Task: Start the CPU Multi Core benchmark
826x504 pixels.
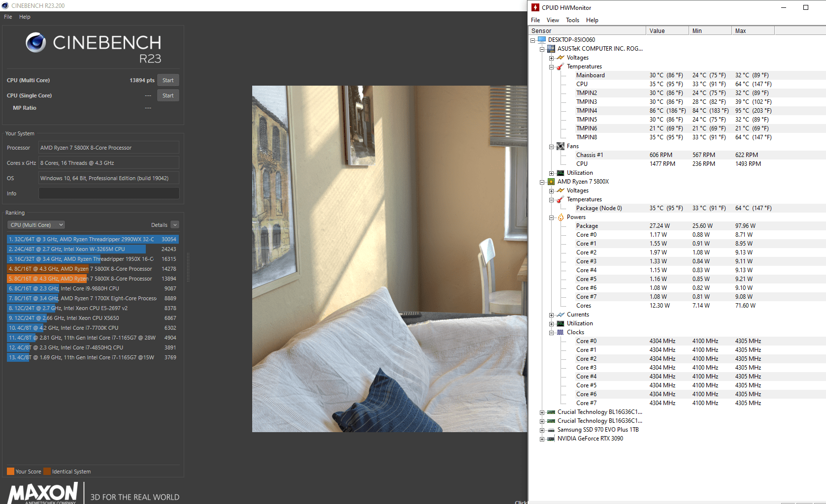Action: (x=168, y=80)
